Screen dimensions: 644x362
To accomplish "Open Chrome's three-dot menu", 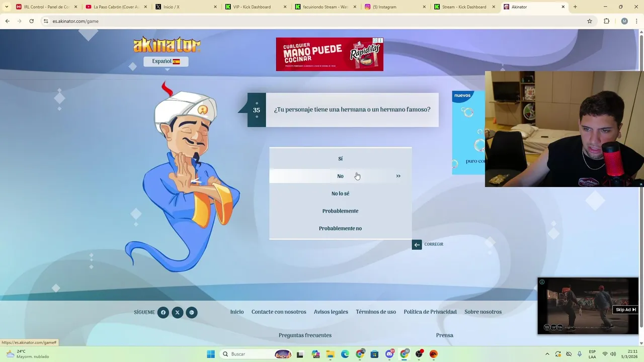I will 637,21.
